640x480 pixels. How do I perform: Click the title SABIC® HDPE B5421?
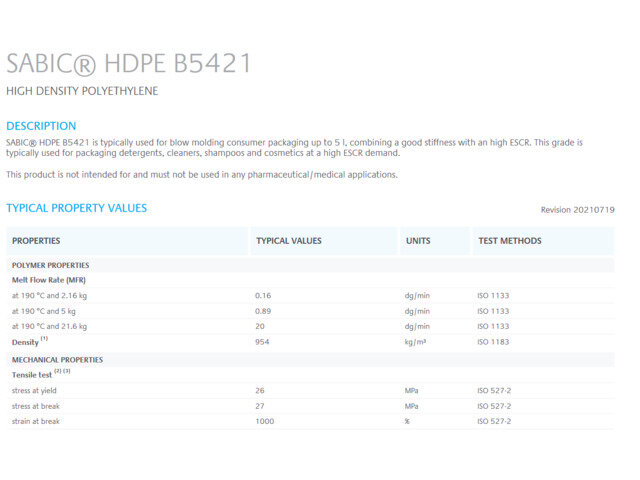pyautogui.click(x=129, y=64)
